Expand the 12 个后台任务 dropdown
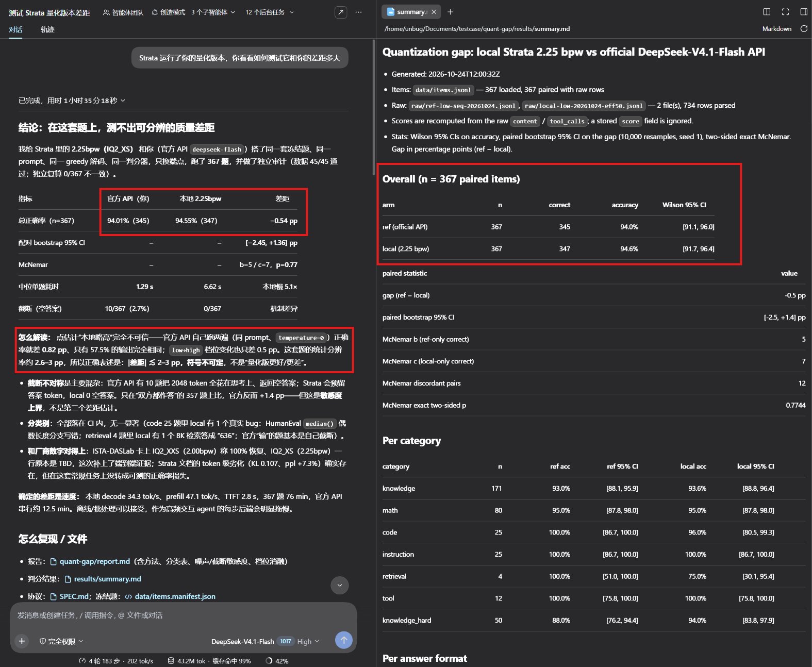Screen dimensions: 812x667 (269, 12)
